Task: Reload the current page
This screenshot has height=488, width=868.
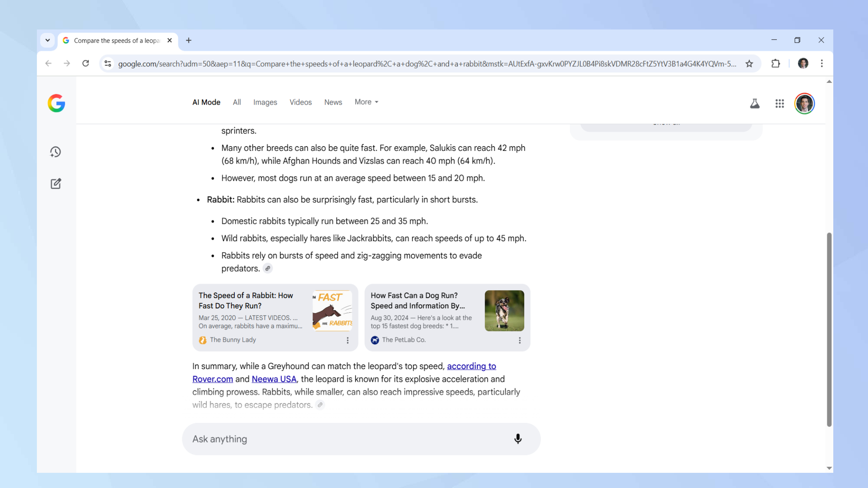Action: pos(85,64)
